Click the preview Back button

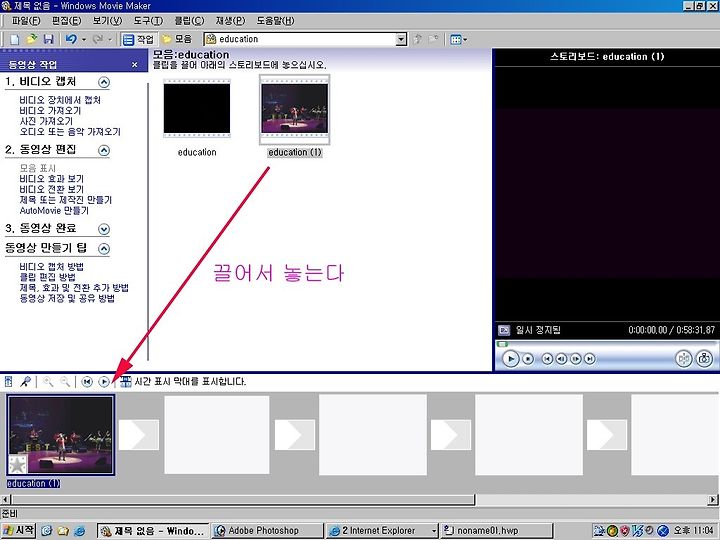(547, 359)
